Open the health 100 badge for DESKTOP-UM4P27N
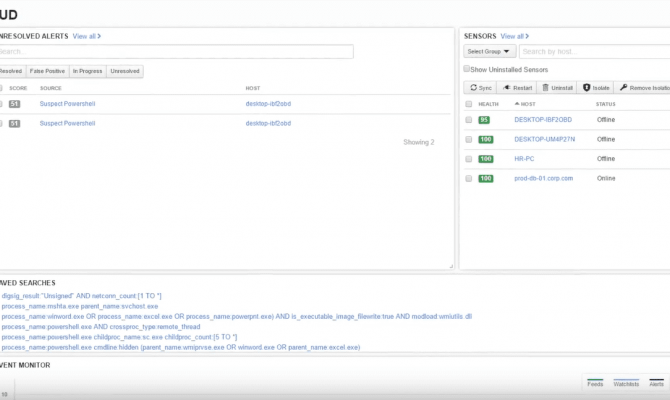This screenshot has width=670, height=400. coord(486,139)
